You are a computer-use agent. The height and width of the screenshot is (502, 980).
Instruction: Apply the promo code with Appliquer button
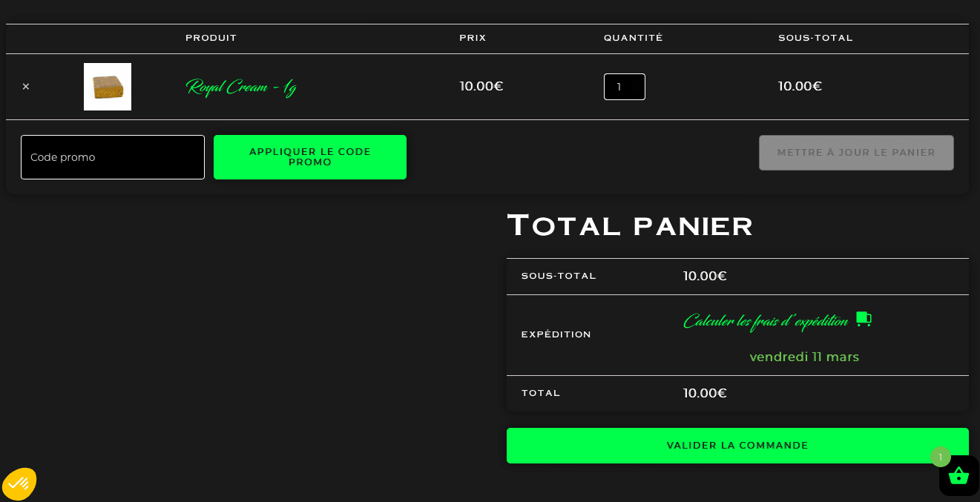310,157
